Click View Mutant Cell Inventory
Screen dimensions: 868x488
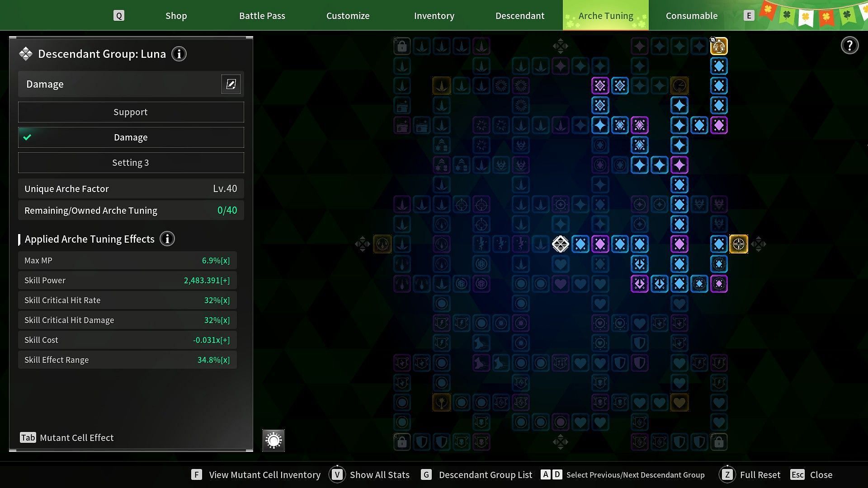click(256, 475)
